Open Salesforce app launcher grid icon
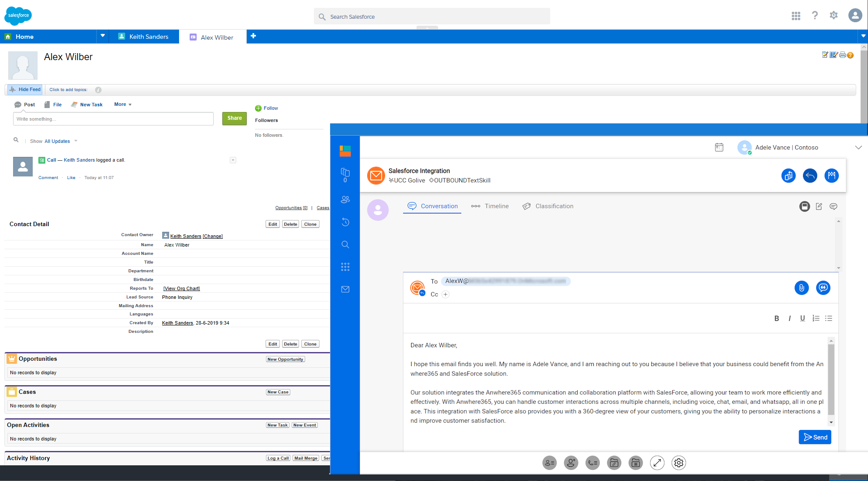The height and width of the screenshot is (481, 868). pyautogui.click(x=796, y=16)
